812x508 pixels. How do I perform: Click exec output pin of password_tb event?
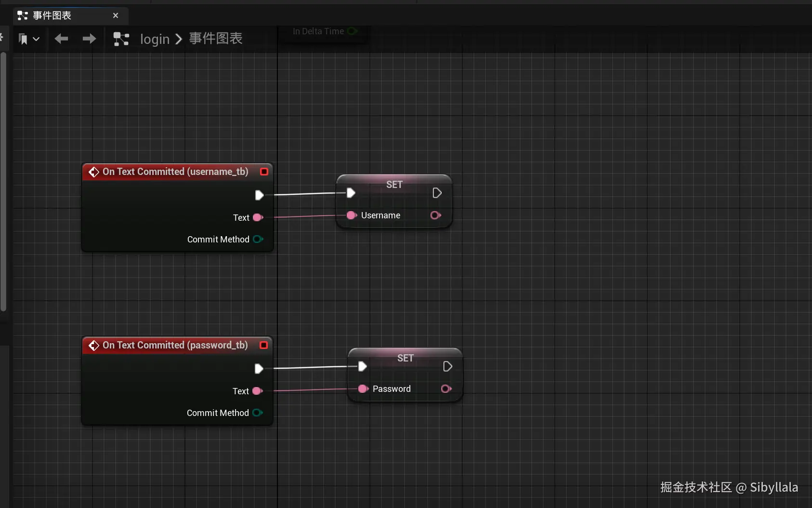(259, 369)
